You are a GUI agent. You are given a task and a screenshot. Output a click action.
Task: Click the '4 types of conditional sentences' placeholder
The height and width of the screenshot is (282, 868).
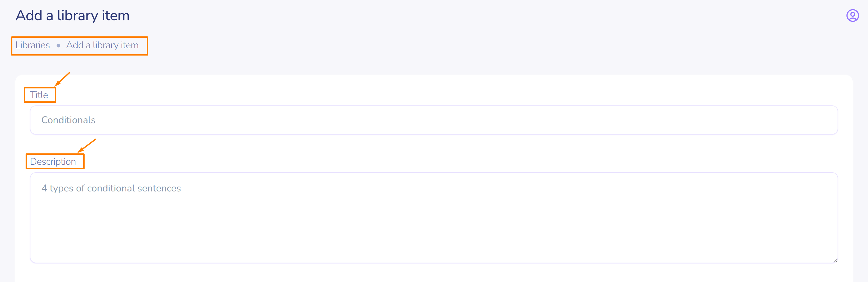(x=111, y=188)
